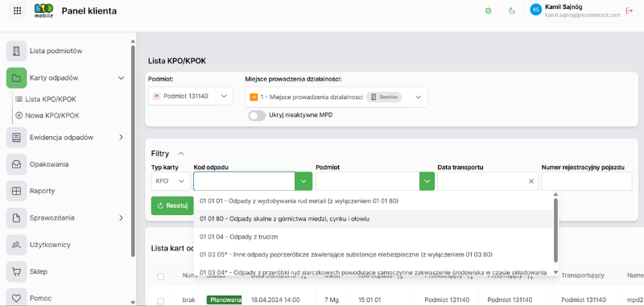Click the Użytkownicy people icon
The height and width of the screenshot is (306, 644).
tap(16, 245)
